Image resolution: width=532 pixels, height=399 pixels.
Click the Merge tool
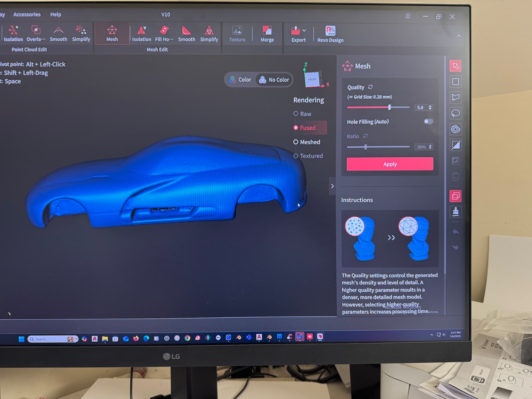(267, 34)
